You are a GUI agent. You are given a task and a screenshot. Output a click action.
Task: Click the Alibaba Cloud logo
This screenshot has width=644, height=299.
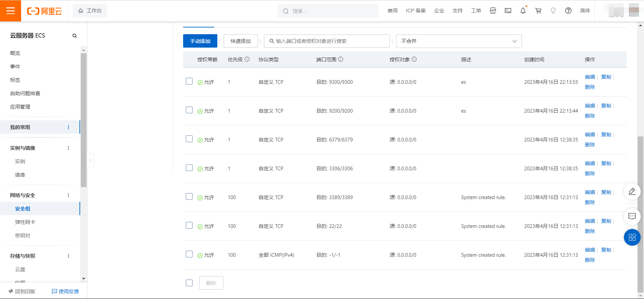44,11
